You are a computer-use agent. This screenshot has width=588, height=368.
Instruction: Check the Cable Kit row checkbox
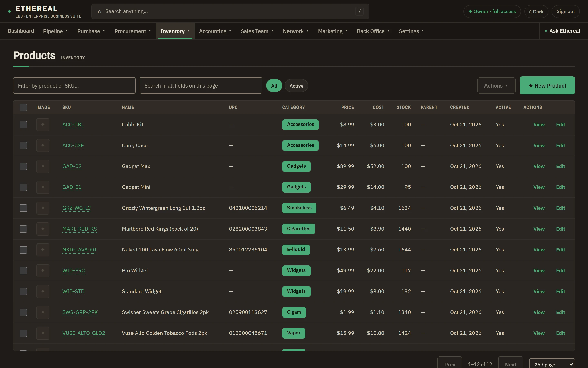coord(23,125)
